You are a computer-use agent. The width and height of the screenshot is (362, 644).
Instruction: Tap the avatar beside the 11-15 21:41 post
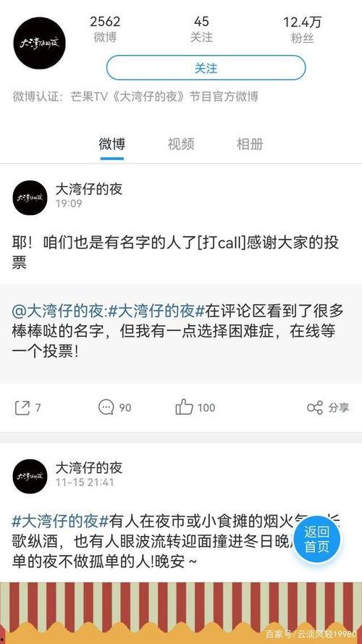click(x=30, y=477)
